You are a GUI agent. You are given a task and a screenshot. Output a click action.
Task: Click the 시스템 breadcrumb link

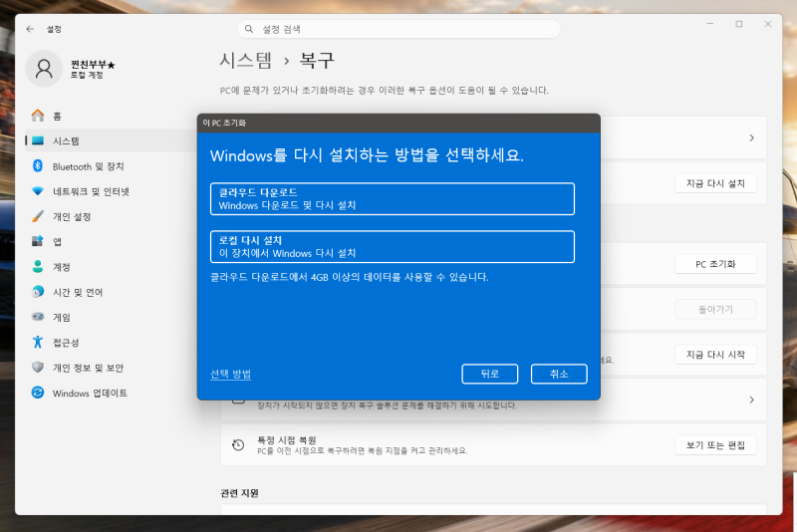pyautogui.click(x=246, y=61)
